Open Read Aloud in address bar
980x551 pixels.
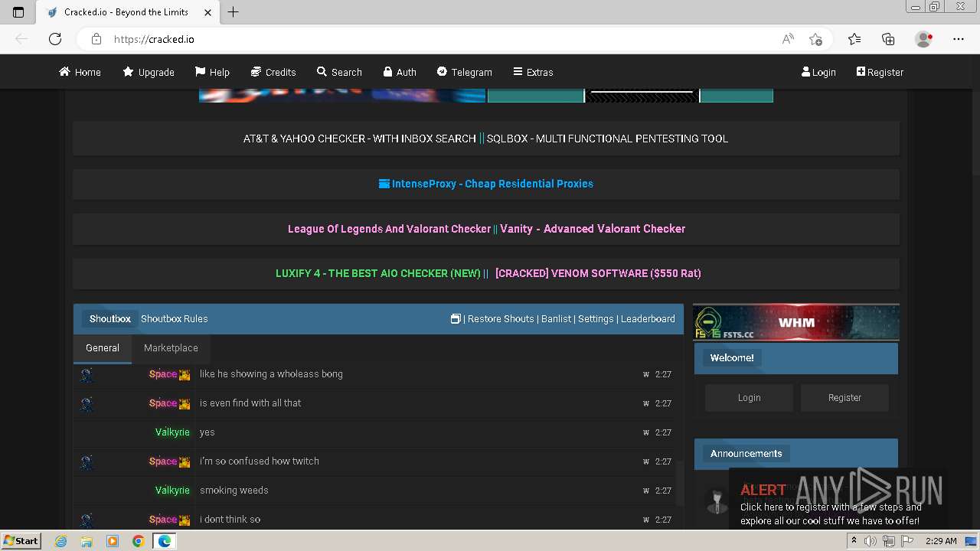788,39
